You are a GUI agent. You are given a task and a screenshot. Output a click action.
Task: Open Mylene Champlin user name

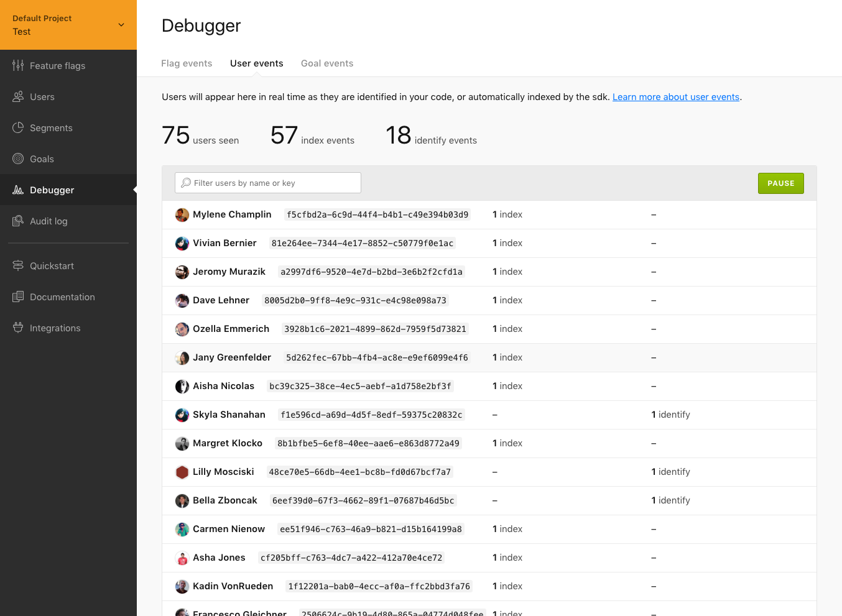click(232, 214)
